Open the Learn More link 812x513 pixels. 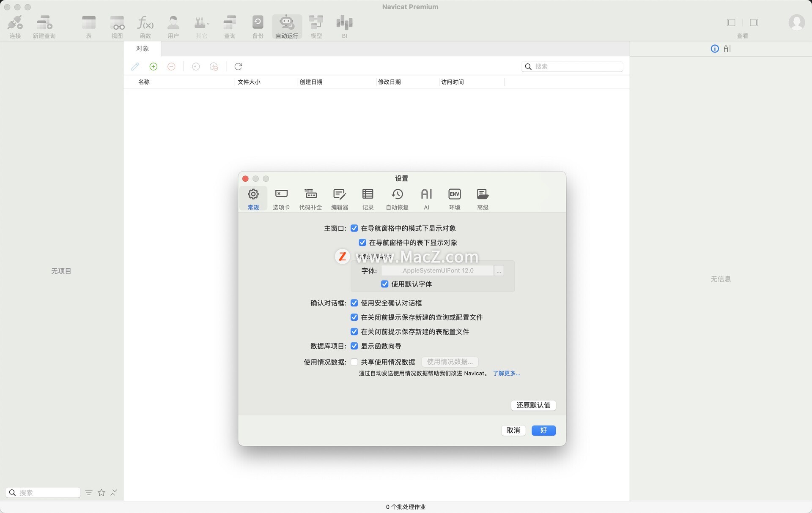coord(507,374)
